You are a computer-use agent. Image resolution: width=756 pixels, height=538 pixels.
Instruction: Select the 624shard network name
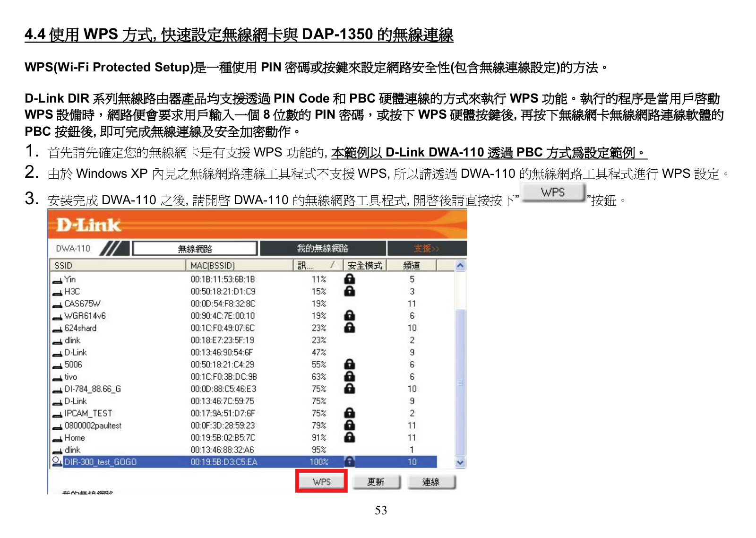pos(80,328)
